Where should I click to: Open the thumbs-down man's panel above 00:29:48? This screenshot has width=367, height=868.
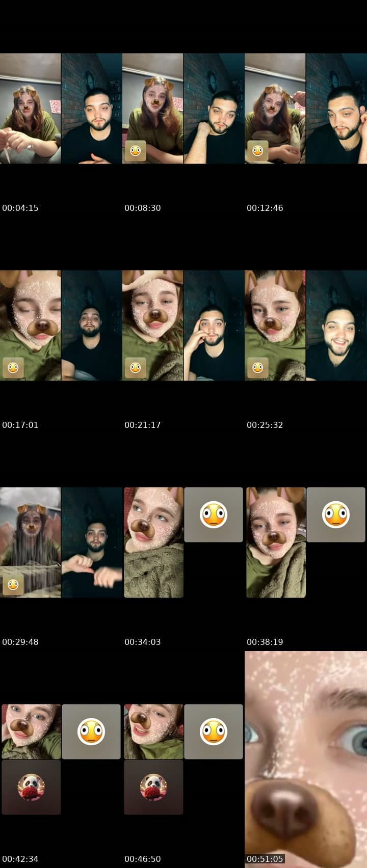click(92, 542)
